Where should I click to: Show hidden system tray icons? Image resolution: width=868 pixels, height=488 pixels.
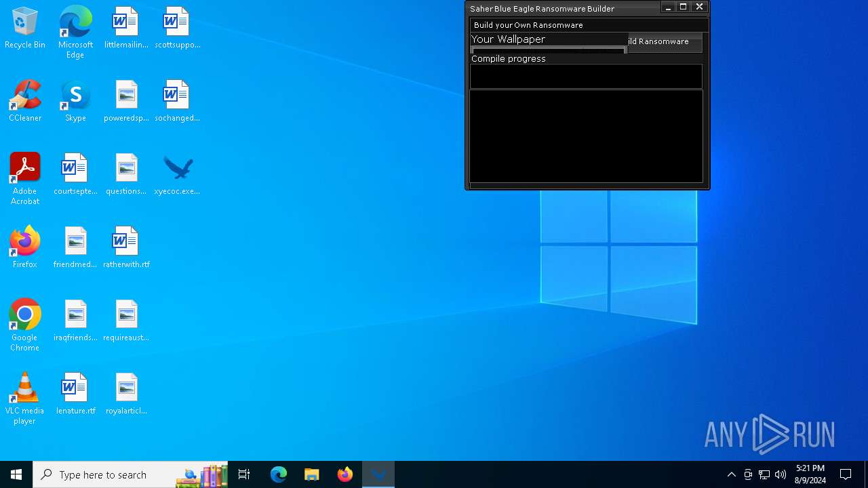click(x=731, y=474)
